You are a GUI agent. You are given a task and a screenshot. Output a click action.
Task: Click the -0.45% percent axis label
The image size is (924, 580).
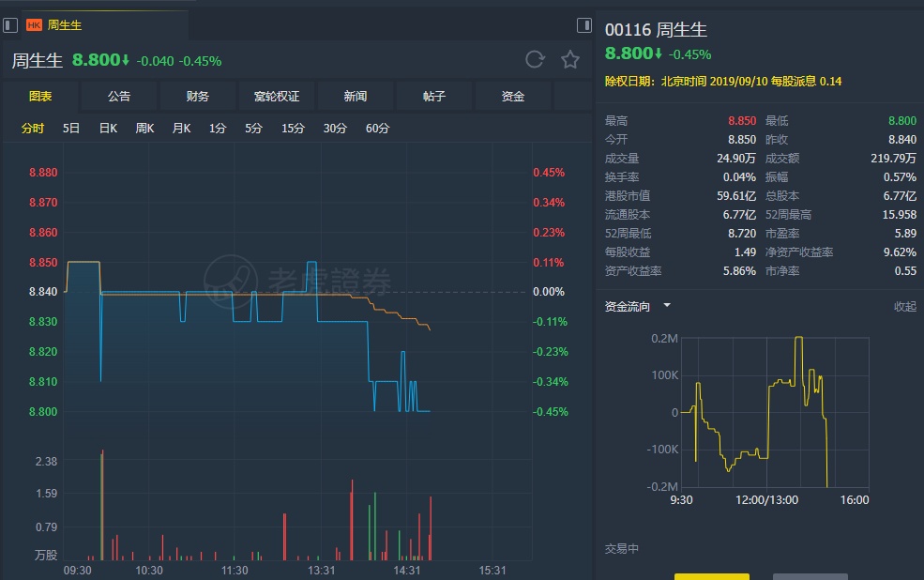pyautogui.click(x=551, y=412)
